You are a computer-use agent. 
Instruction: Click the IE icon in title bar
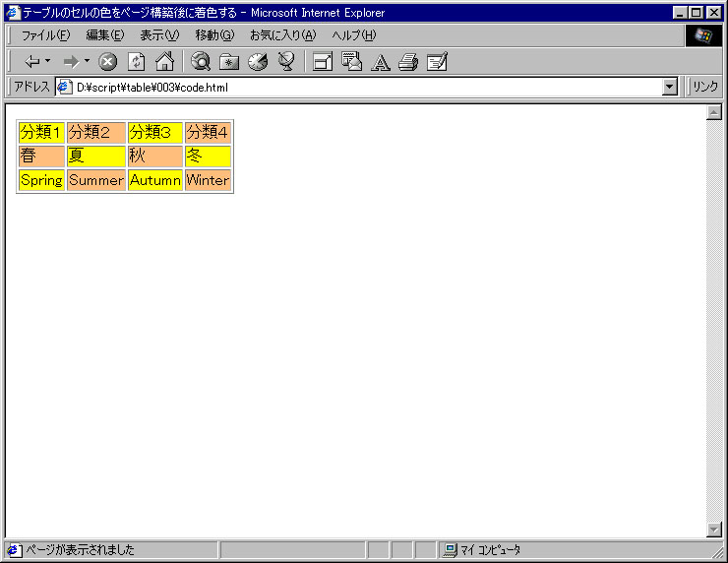click(13, 12)
